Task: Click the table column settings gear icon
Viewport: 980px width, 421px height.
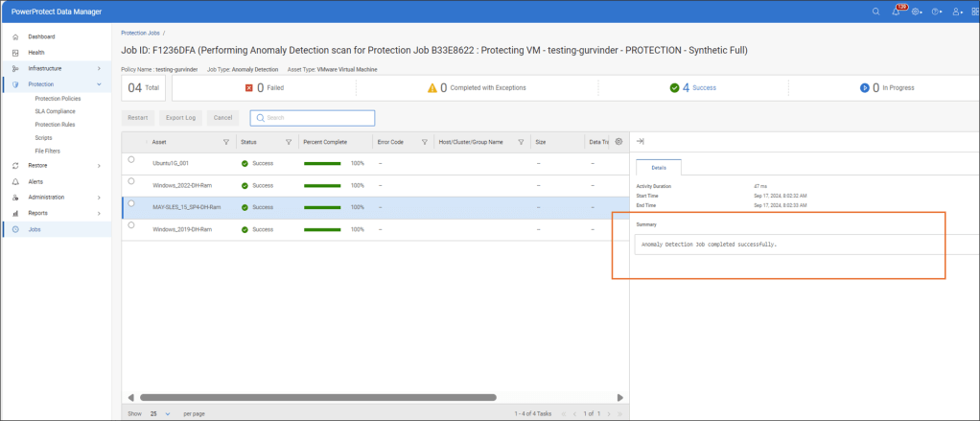Action: [x=619, y=142]
